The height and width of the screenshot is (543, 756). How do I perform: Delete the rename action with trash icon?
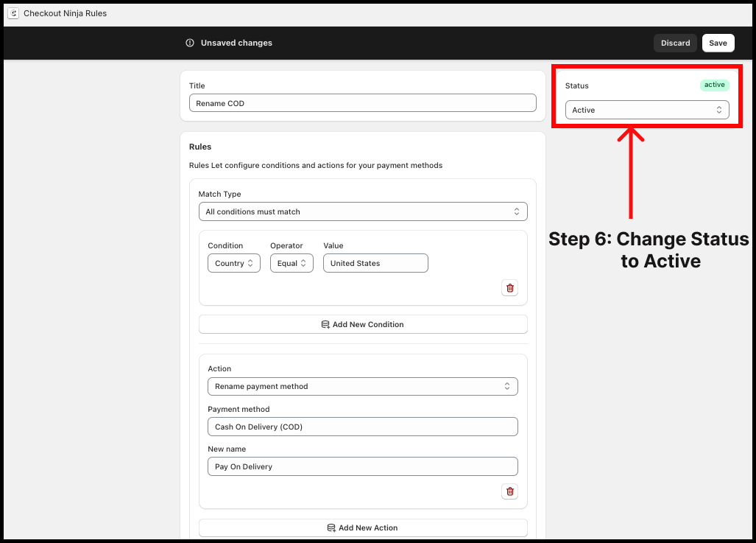click(509, 491)
